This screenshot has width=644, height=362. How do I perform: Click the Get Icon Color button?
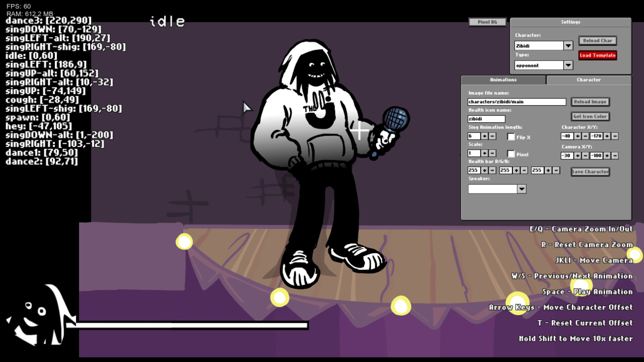click(590, 116)
